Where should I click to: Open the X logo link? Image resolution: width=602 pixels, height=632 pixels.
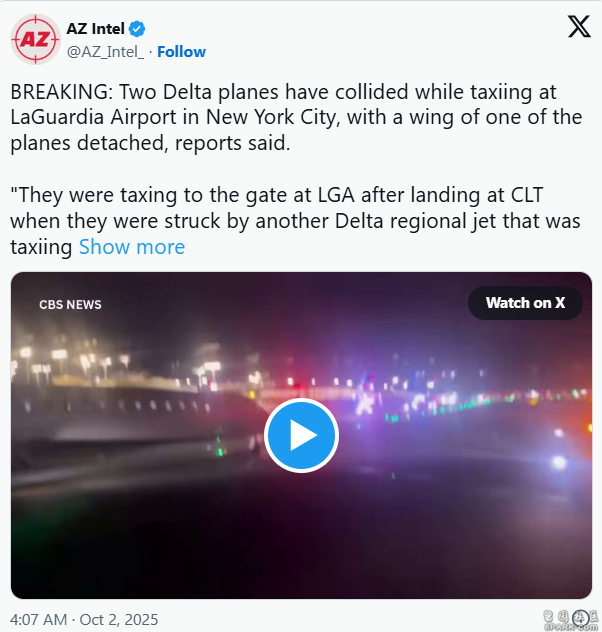click(x=579, y=27)
